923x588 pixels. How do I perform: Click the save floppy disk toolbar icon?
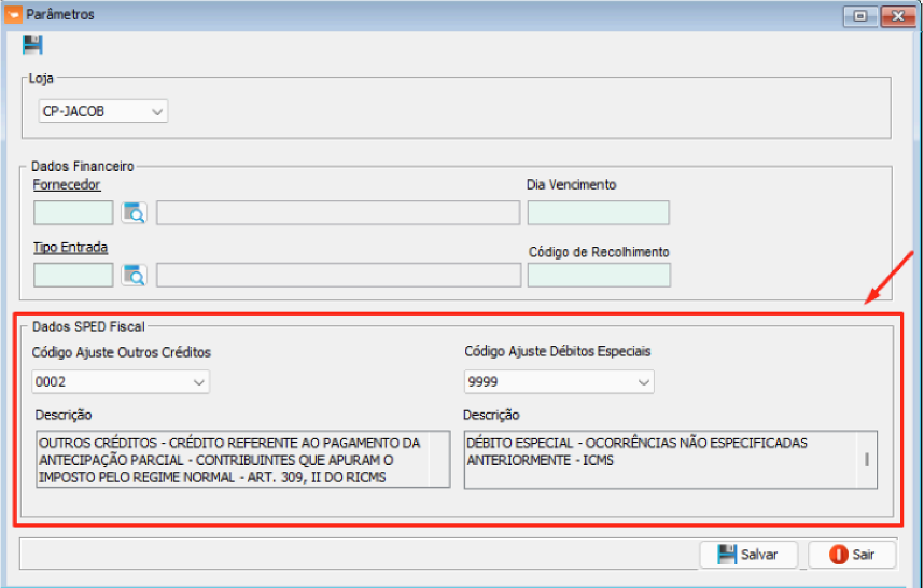[x=32, y=45]
